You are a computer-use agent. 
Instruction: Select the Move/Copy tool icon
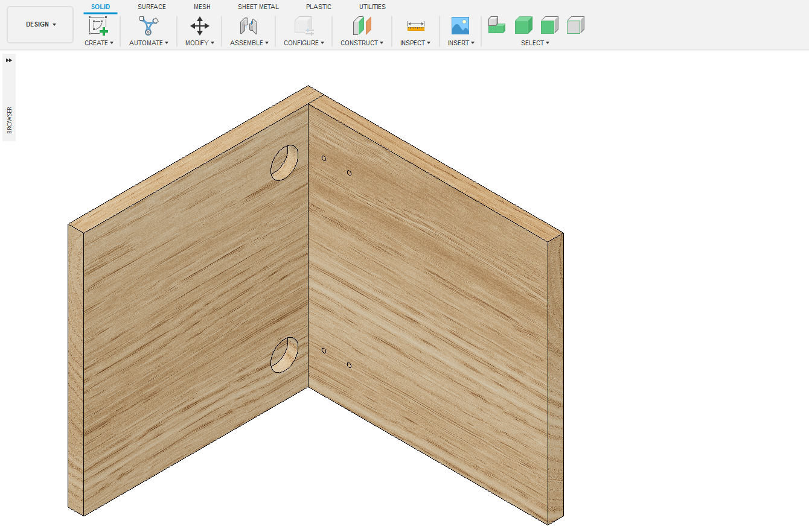[199, 25]
